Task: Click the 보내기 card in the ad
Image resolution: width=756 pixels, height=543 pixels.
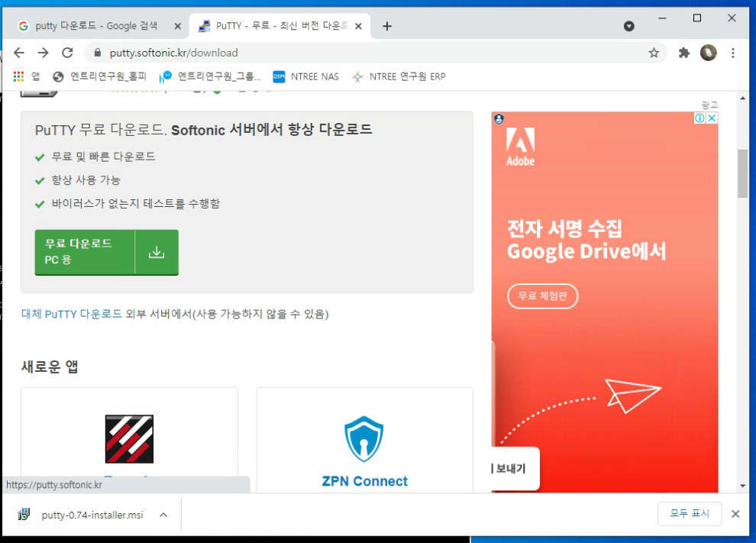Action: click(515, 468)
